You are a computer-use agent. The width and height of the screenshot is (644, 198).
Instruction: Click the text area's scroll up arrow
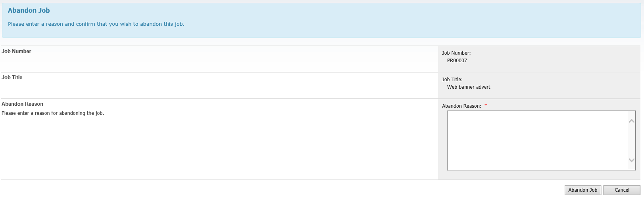point(632,121)
